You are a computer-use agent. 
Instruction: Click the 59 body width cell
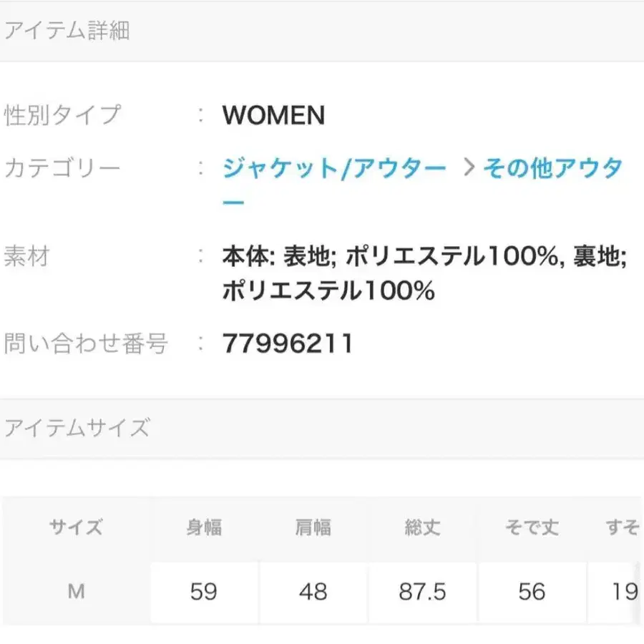click(204, 592)
